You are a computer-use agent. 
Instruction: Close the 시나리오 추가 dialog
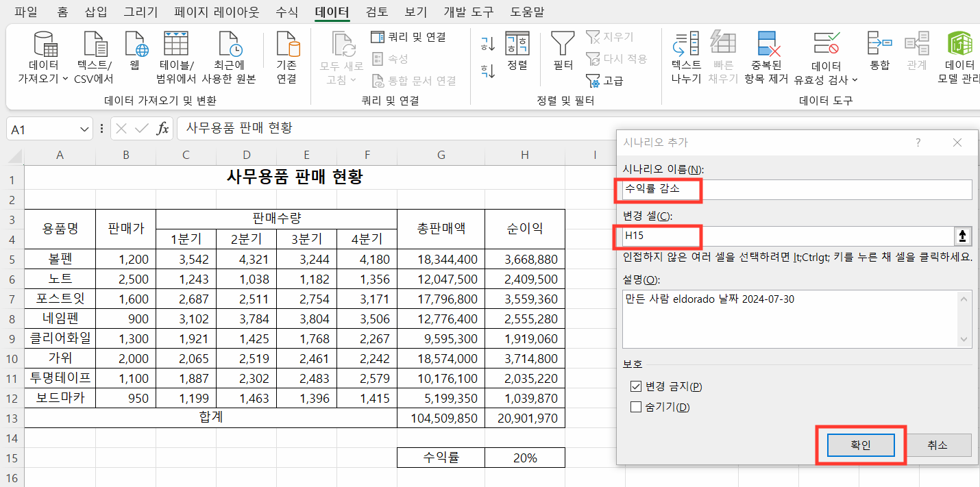[x=957, y=142]
